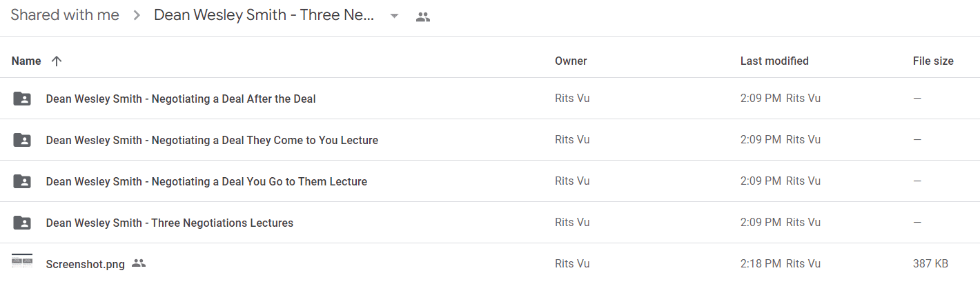Sort files by the Name column header
This screenshot has height=284, width=980.
(x=26, y=61)
